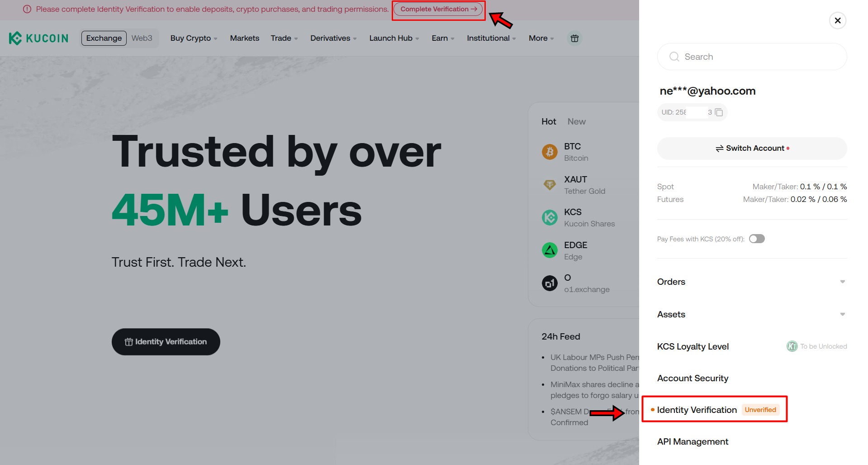Open the Institutional dropdown menu
868x465 pixels.
pyautogui.click(x=491, y=38)
